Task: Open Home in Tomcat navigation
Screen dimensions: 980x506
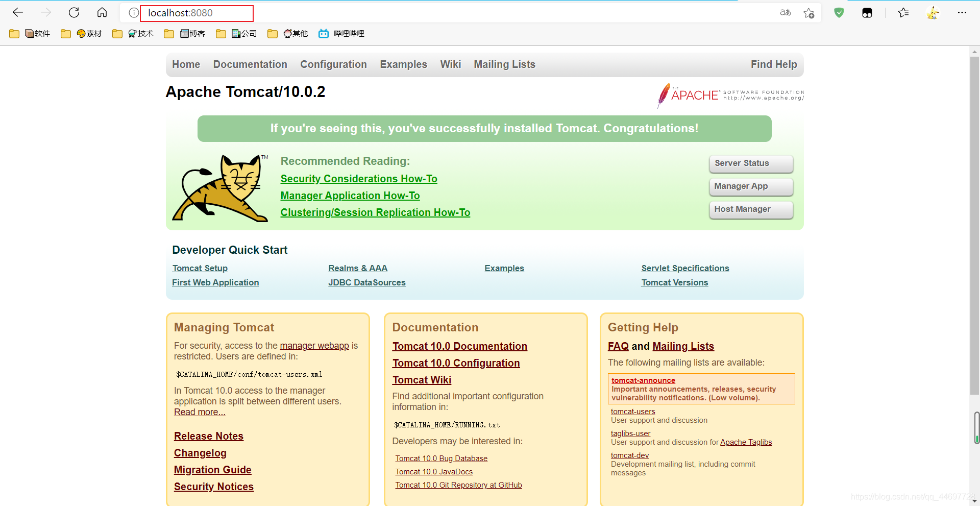Action: point(186,64)
